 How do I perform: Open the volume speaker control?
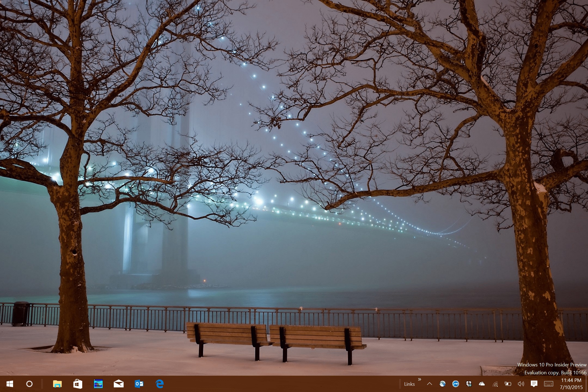(521, 384)
